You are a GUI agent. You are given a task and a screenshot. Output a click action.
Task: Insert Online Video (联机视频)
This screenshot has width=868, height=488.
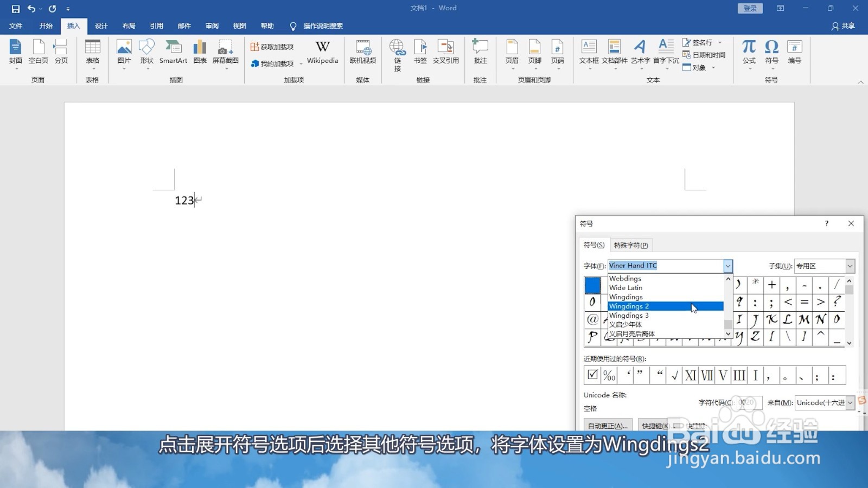(363, 53)
